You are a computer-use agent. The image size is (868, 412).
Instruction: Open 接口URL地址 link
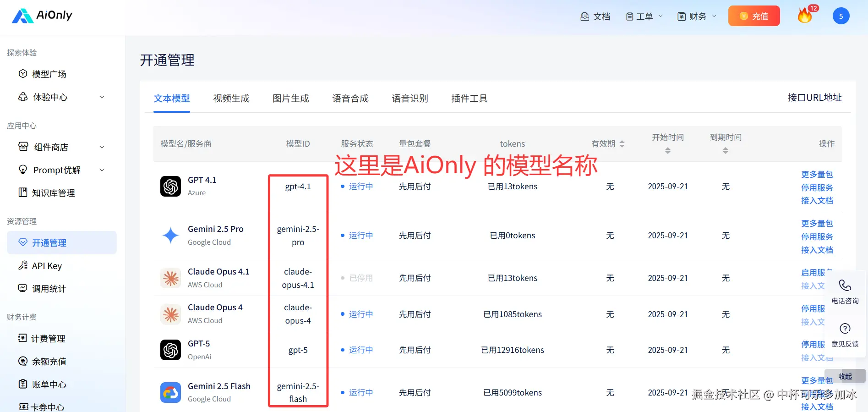click(814, 98)
